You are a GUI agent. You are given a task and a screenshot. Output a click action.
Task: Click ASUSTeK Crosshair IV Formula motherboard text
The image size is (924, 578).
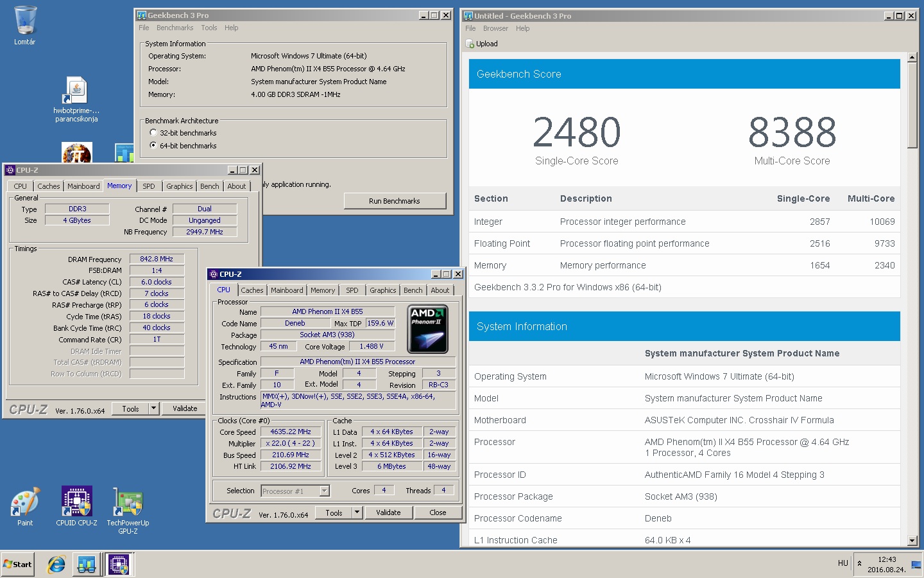(x=739, y=420)
